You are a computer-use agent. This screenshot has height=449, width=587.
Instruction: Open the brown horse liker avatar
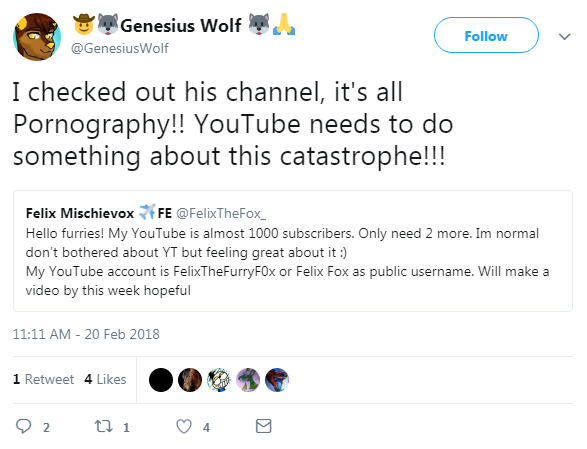pyautogui.click(x=190, y=380)
